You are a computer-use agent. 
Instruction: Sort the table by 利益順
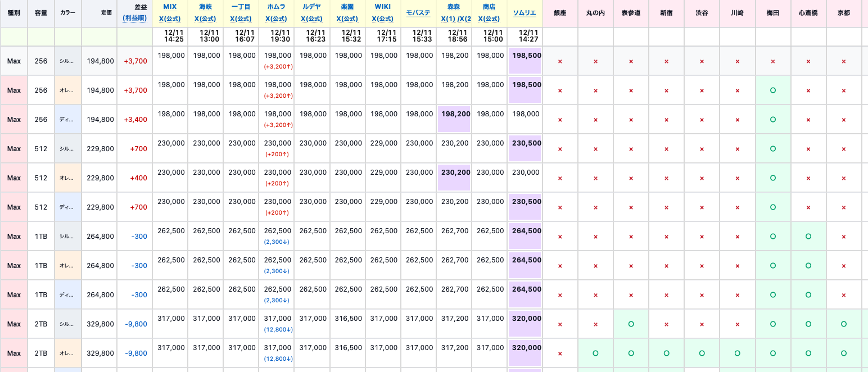[x=134, y=19]
